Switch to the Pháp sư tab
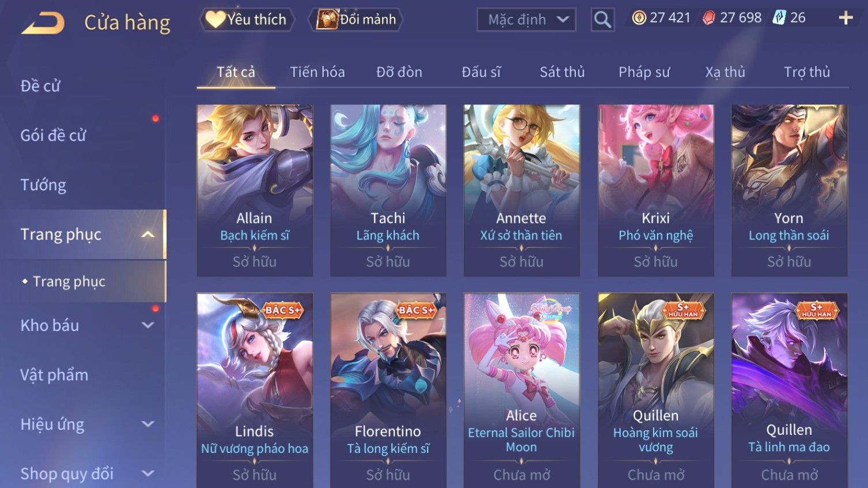The width and height of the screenshot is (868, 488). [644, 72]
